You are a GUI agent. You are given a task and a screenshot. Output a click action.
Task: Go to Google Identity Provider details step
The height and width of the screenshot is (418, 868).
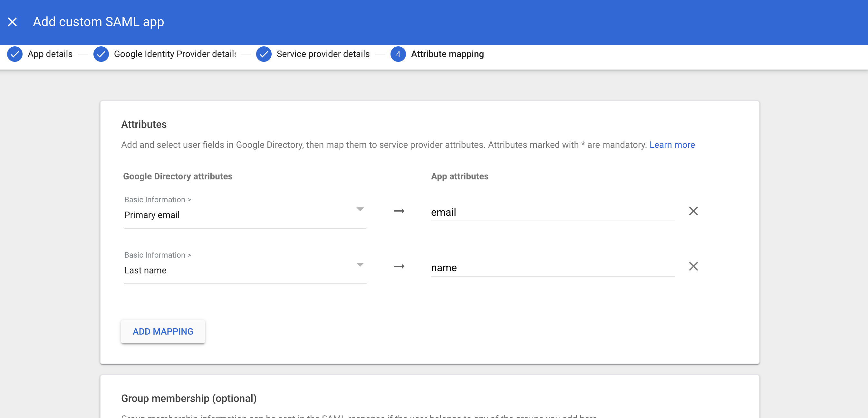coord(175,54)
